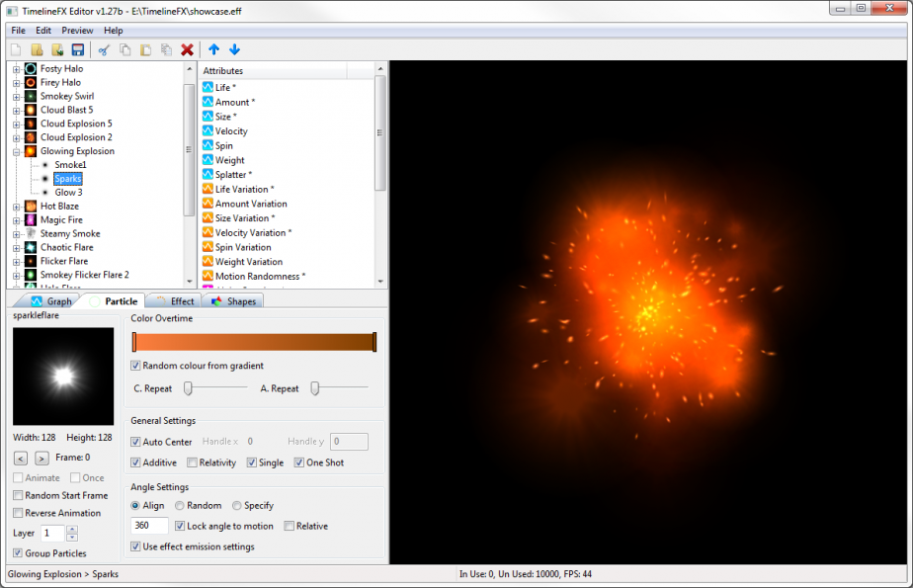
Task: Increase Layer value with the stepper arrow
Action: [x=72, y=528]
